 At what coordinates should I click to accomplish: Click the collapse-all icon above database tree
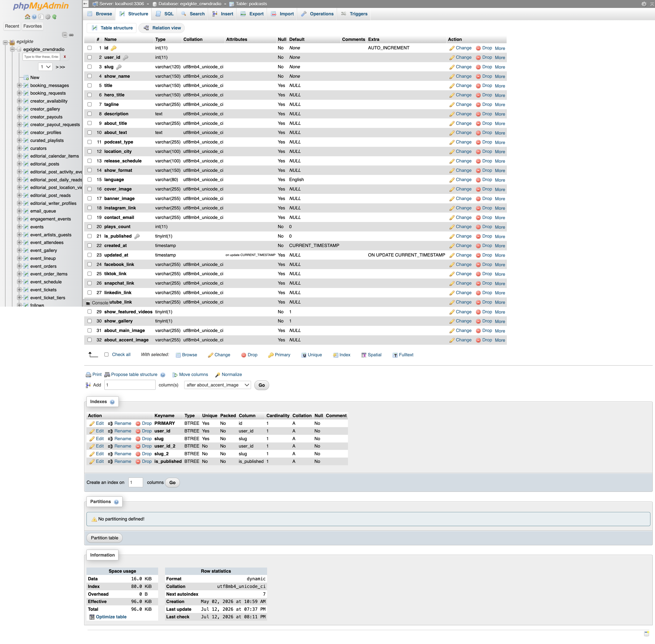(64, 35)
